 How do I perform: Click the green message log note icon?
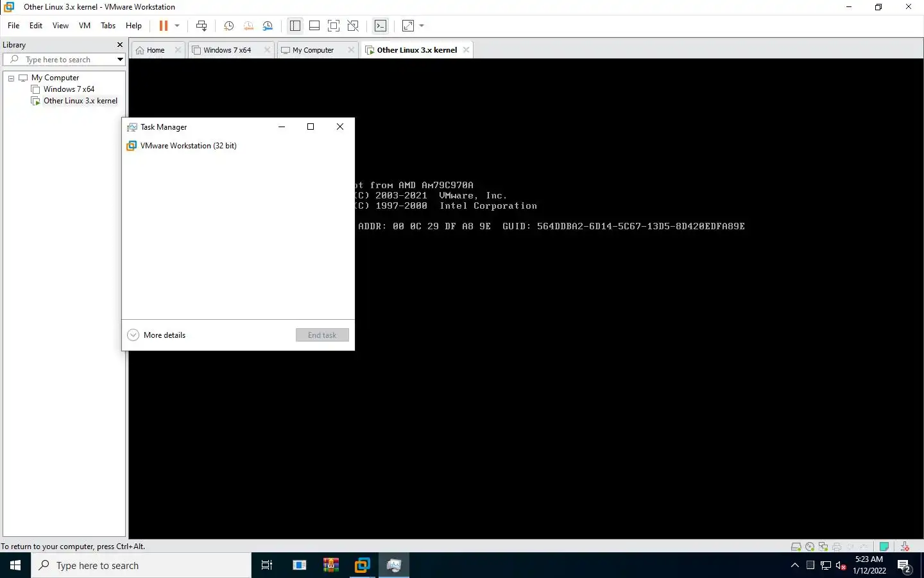tap(884, 547)
